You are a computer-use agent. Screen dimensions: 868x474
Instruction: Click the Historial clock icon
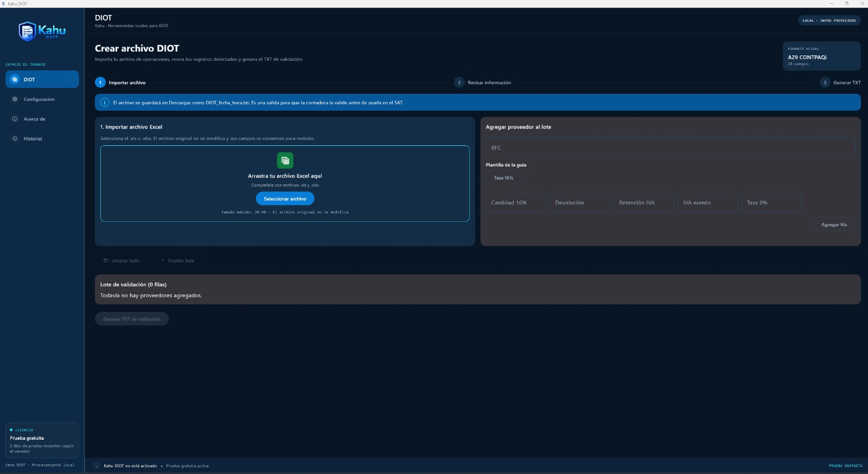(x=15, y=138)
